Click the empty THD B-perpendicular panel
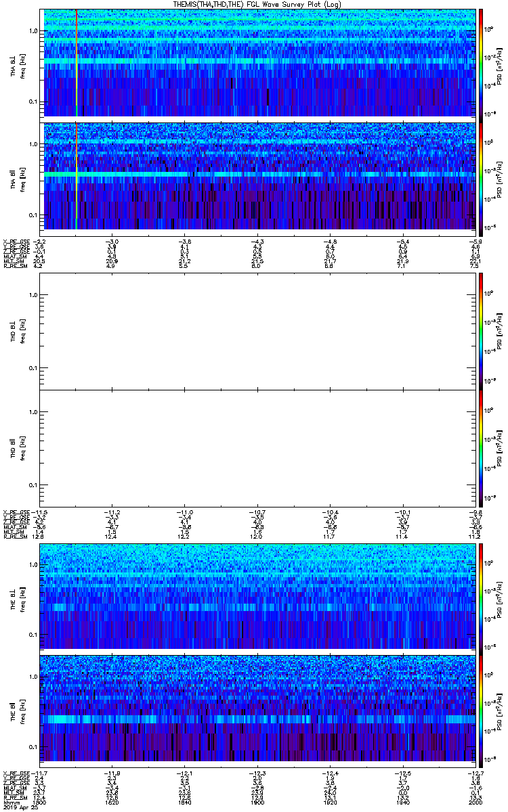The height and width of the screenshot is (812, 508). tap(258, 331)
